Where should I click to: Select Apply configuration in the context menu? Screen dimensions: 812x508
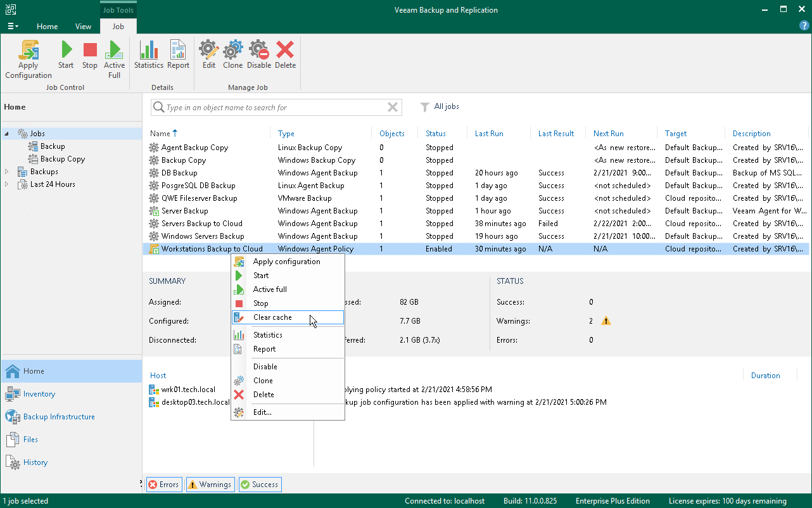point(288,262)
